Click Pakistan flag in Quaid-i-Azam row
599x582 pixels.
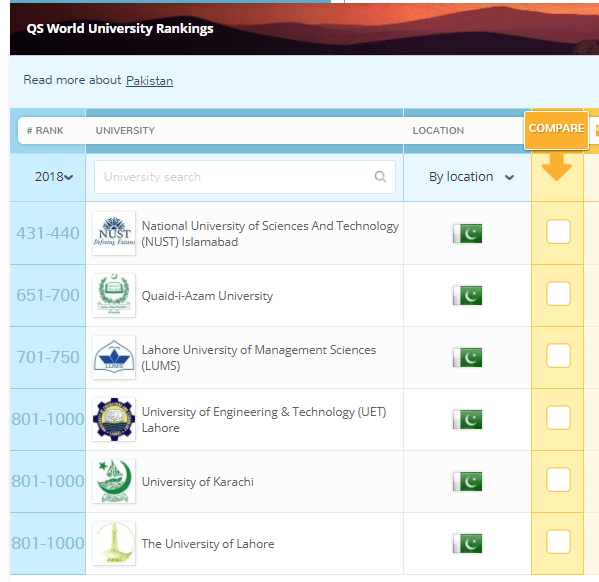(x=467, y=295)
